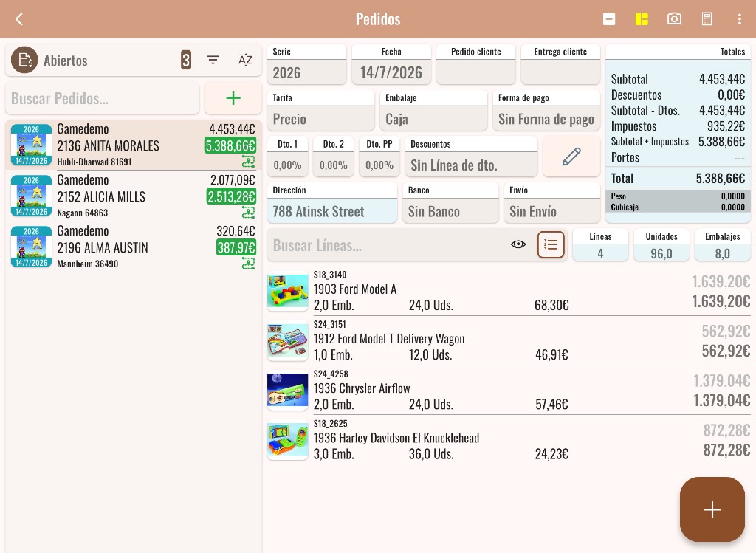Add a new order with green plus
The height and width of the screenshot is (553, 756).
(x=233, y=98)
